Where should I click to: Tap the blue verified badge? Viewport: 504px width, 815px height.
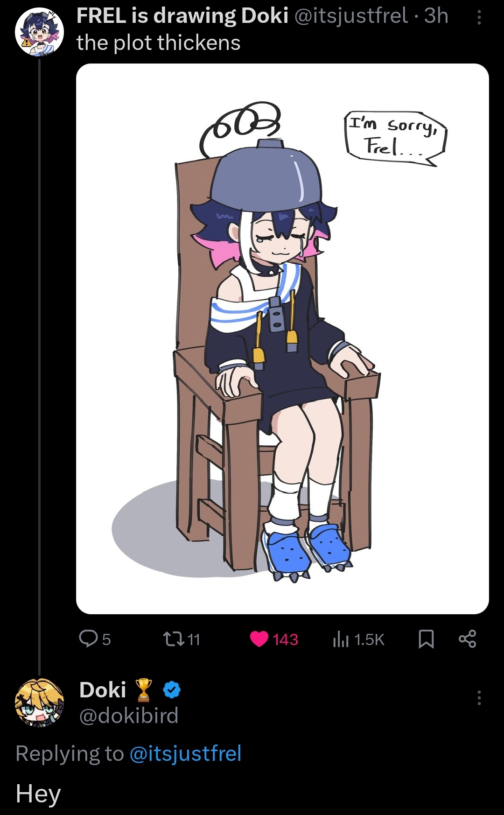[x=172, y=690]
